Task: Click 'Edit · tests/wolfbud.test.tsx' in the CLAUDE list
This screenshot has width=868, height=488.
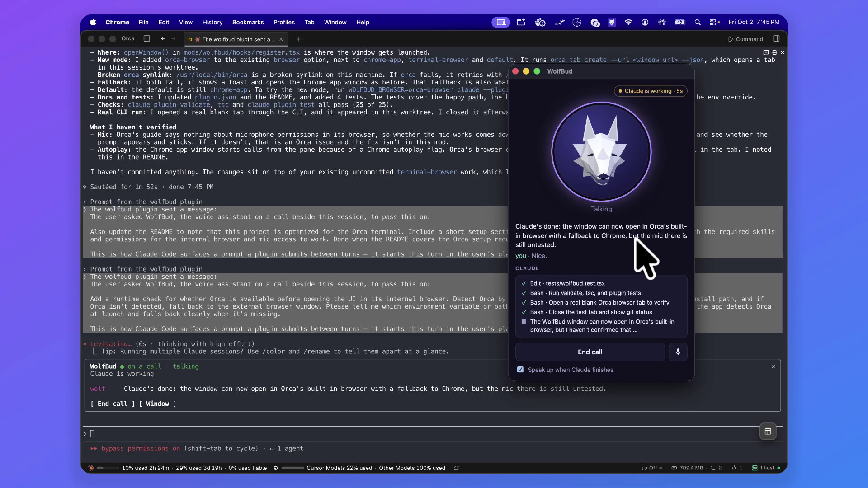Action: 567,283
